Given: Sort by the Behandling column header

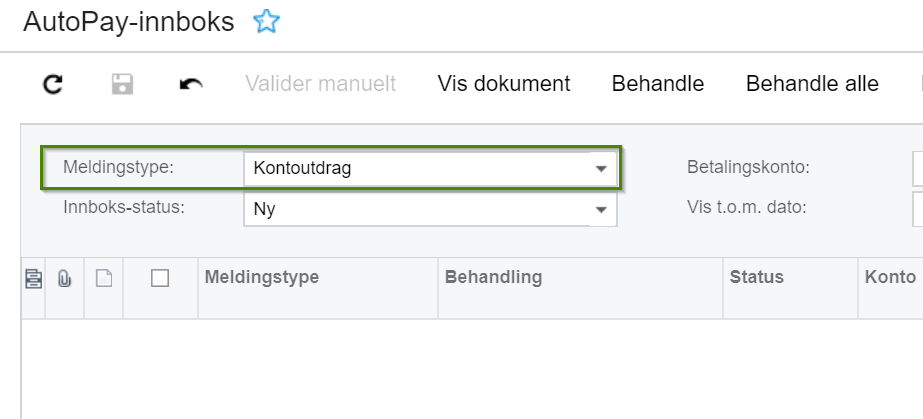Looking at the screenshot, I should (x=493, y=278).
